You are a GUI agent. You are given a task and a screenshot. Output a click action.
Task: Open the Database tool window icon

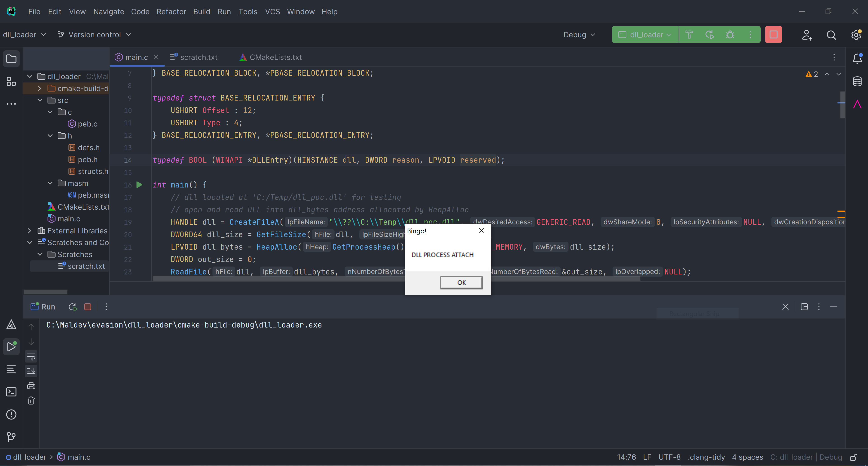point(857,81)
